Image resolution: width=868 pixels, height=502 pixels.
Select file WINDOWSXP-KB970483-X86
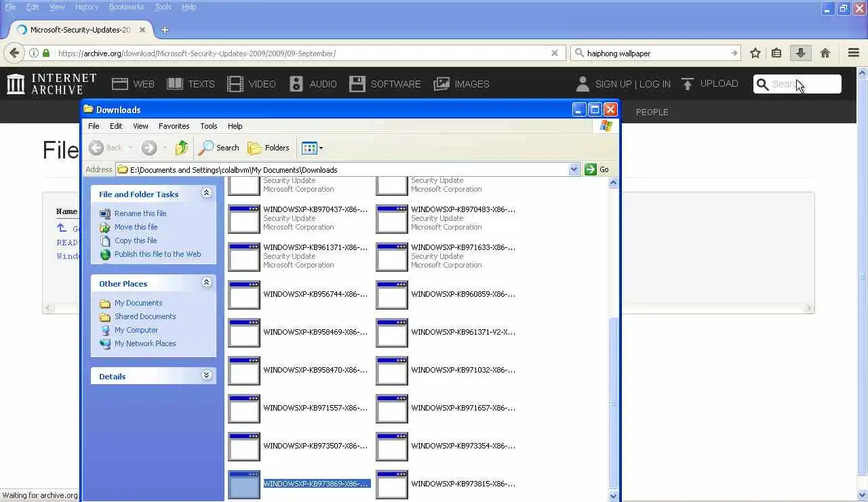point(446,219)
